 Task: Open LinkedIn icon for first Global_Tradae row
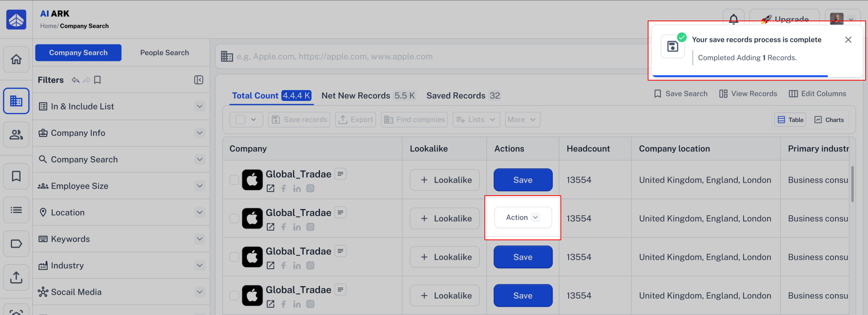pyautogui.click(x=297, y=188)
